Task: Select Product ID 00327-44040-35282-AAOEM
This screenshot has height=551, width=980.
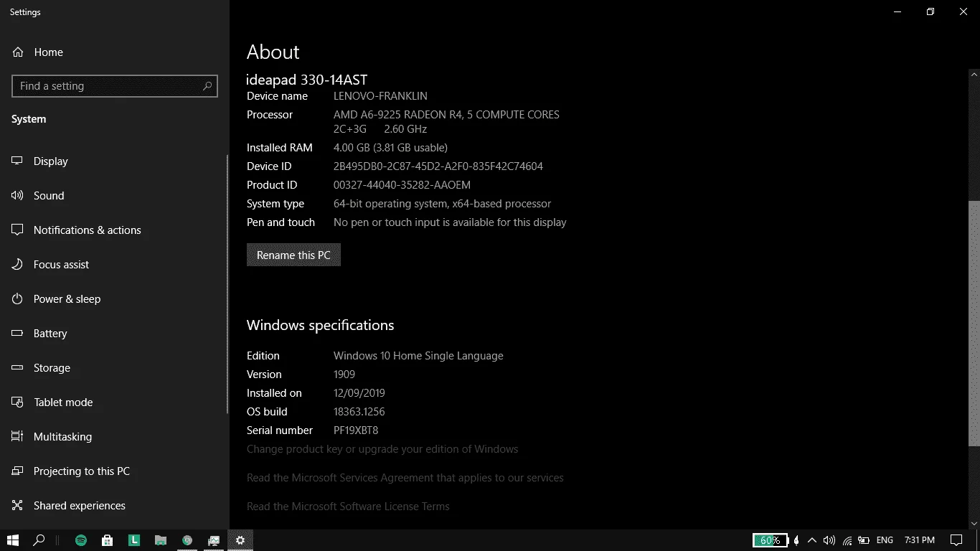Action: [402, 185]
